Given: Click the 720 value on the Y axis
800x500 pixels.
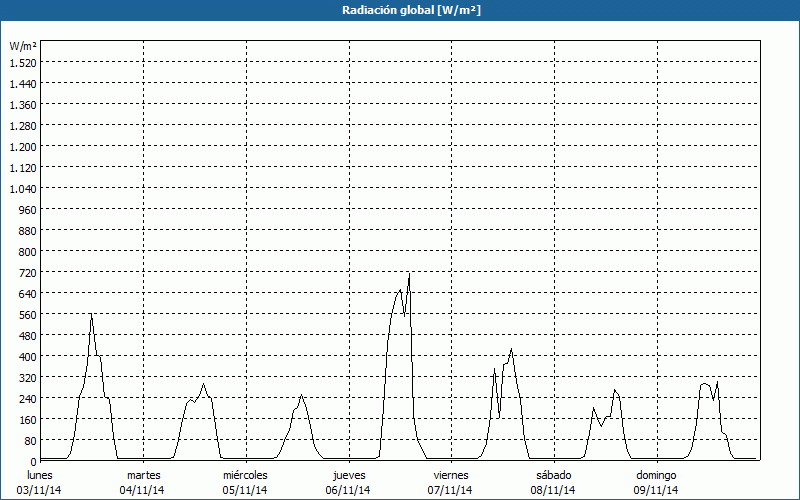Looking at the screenshot, I should 26,272.
